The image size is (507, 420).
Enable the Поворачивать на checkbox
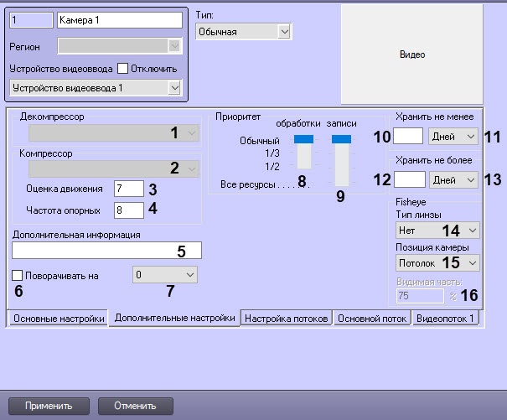click(x=18, y=275)
